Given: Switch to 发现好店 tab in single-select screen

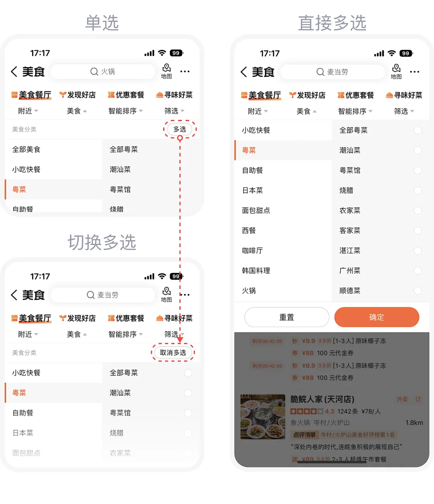Looking at the screenshot, I should 78,95.
